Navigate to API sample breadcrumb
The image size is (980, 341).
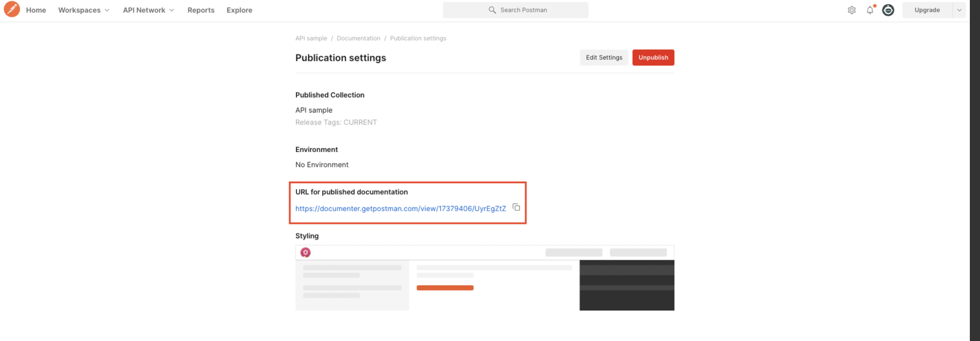click(x=311, y=38)
